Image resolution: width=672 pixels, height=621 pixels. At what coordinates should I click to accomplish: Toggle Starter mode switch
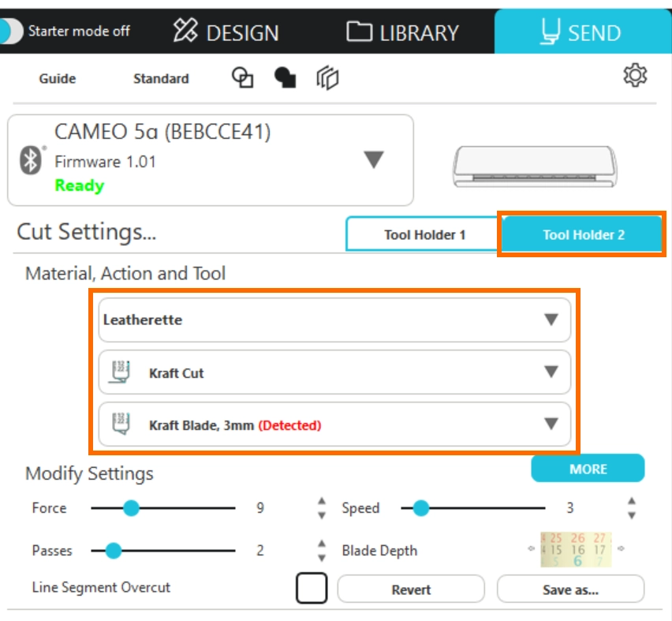point(13,32)
